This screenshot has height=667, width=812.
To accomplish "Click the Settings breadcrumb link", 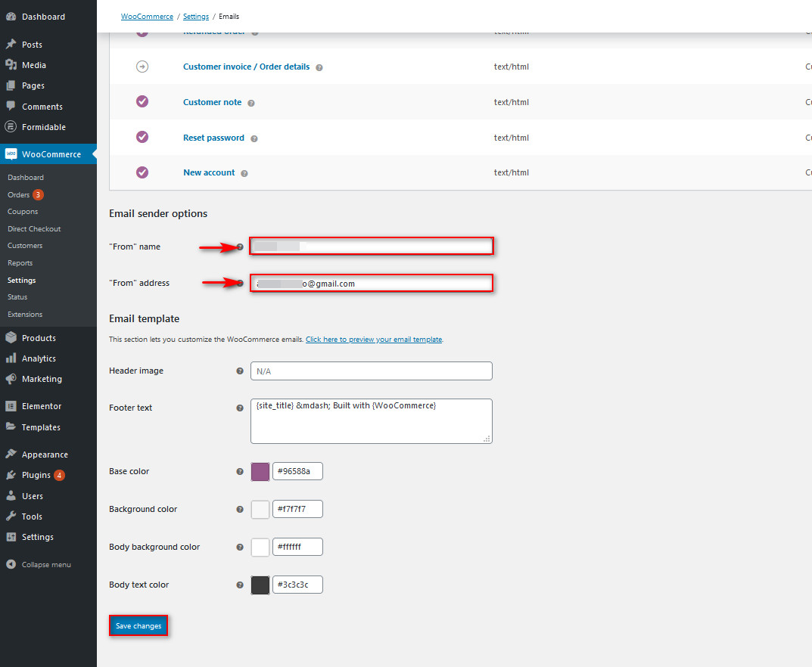I will [196, 17].
